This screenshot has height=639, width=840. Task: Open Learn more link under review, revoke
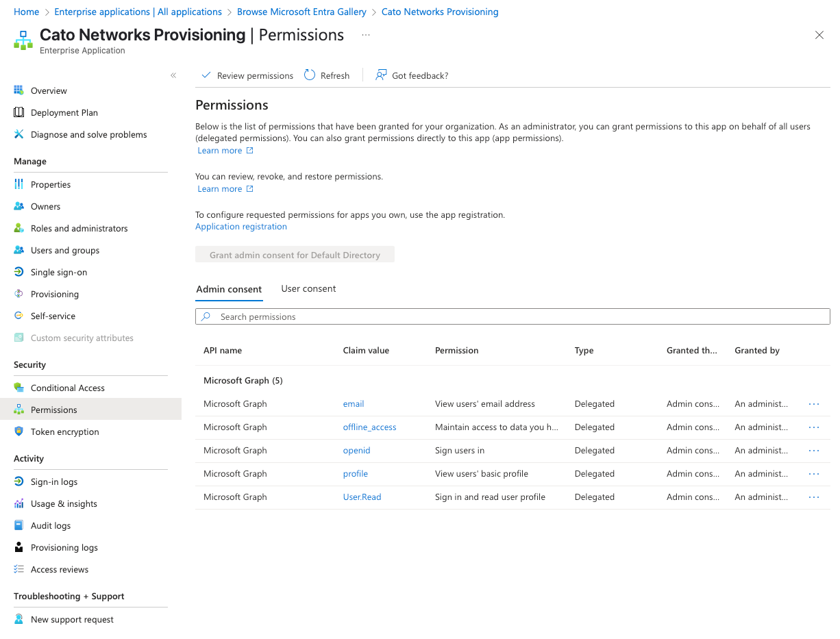(x=225, y=189)
